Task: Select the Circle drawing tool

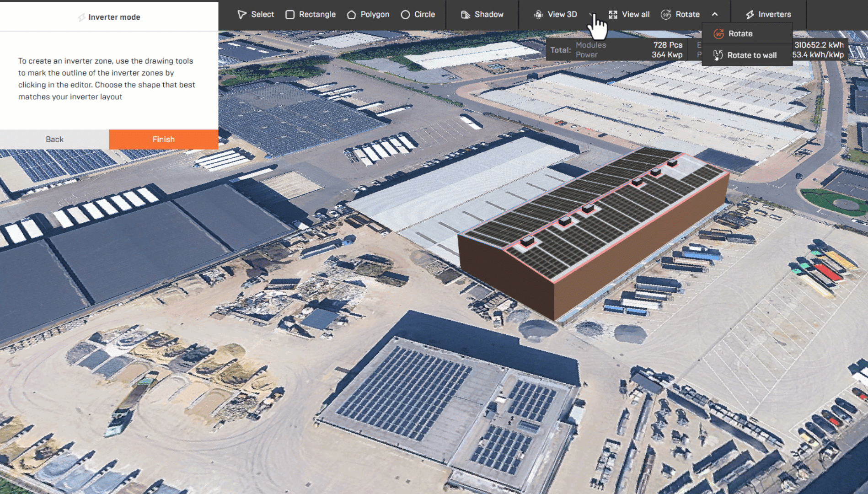Action: click(x=418, y=15)
